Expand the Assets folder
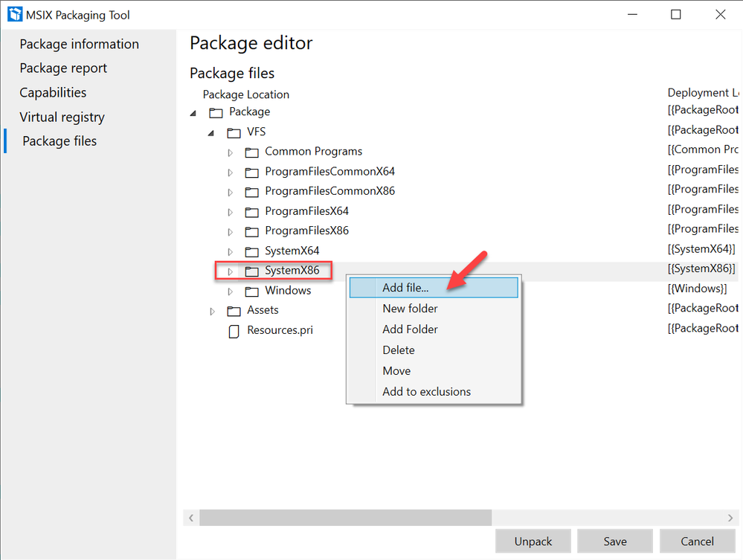 click(212, 312)
